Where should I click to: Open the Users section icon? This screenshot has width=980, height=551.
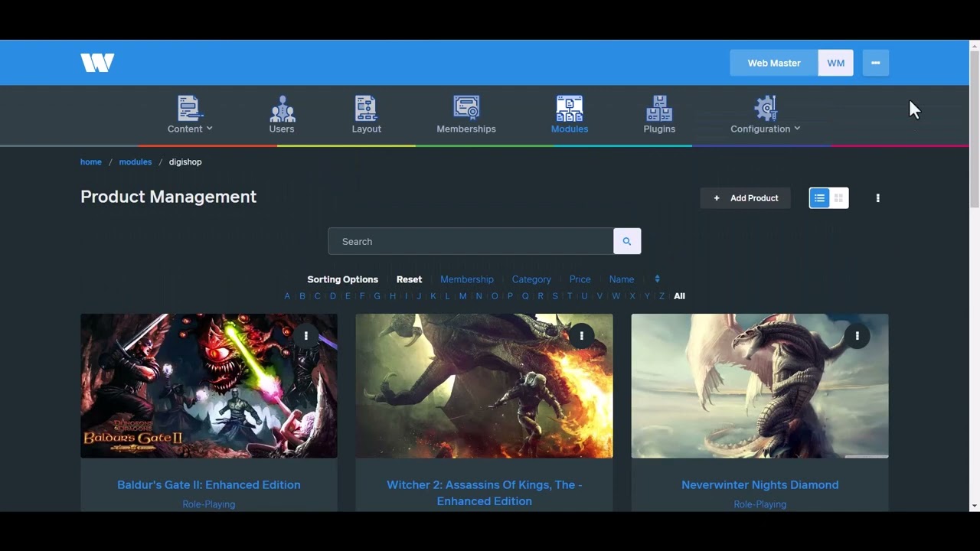[x=282, y=108]
